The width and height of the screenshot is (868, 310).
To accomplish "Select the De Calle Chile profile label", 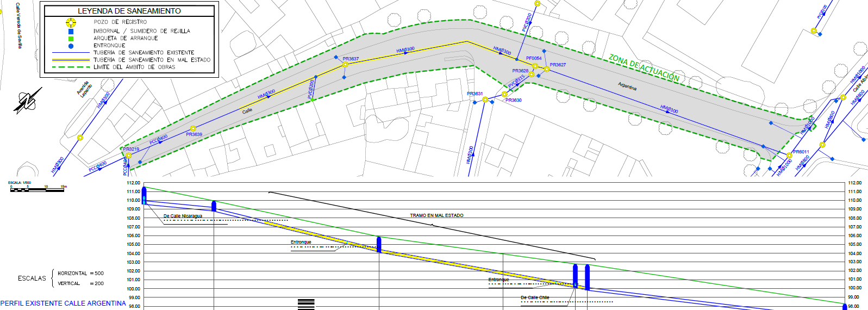I will [x=535, y=297].
